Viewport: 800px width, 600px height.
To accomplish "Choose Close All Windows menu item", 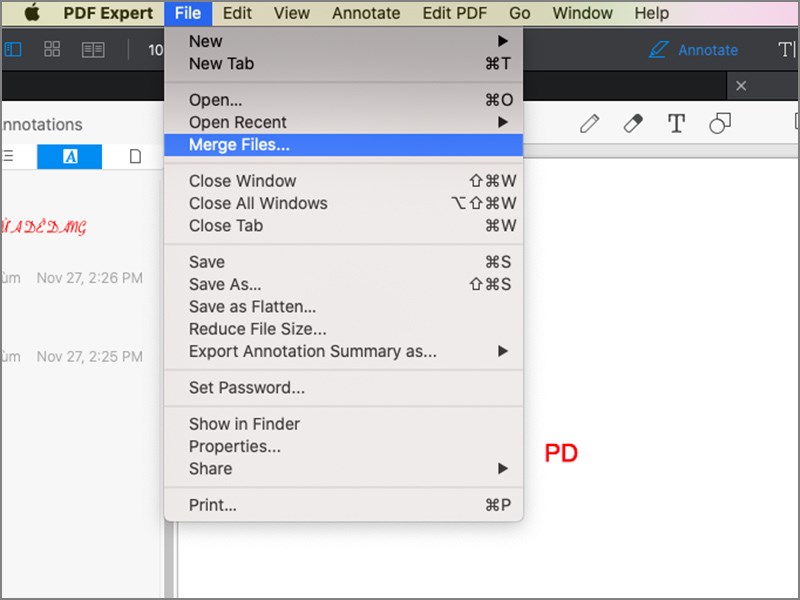I will click(x=343, y=204).
